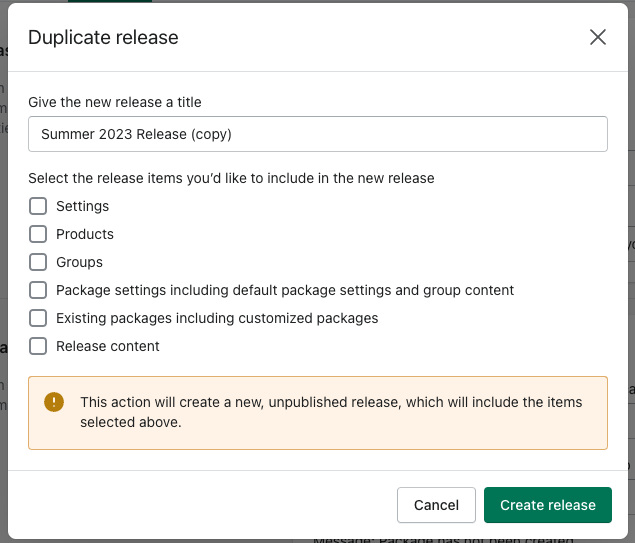Toggle the Package settings checkbox
The width and height of the screenshot is (635, 543).
click(x=38, y=290)
